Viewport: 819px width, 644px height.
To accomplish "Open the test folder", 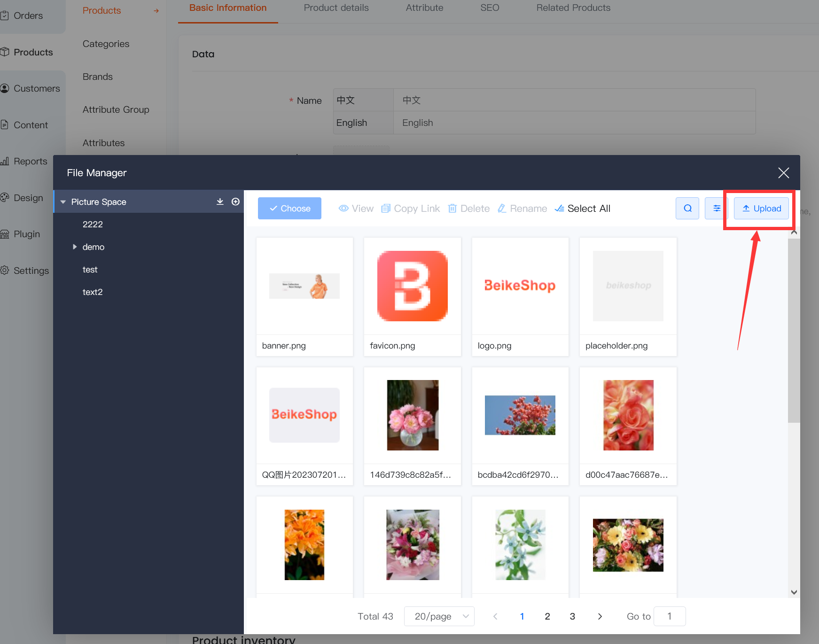I will coord(90,270).
